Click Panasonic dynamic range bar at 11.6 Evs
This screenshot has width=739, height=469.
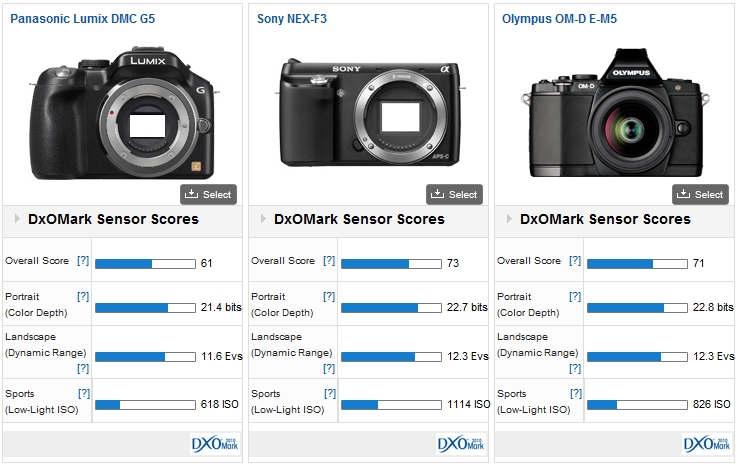(145, 357)
